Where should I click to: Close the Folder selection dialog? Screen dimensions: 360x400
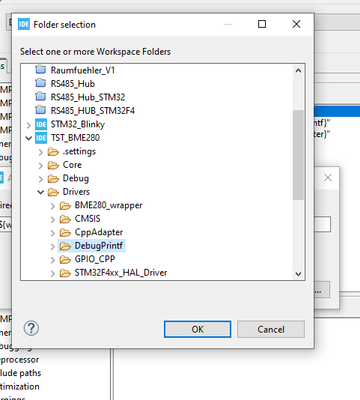296,24
